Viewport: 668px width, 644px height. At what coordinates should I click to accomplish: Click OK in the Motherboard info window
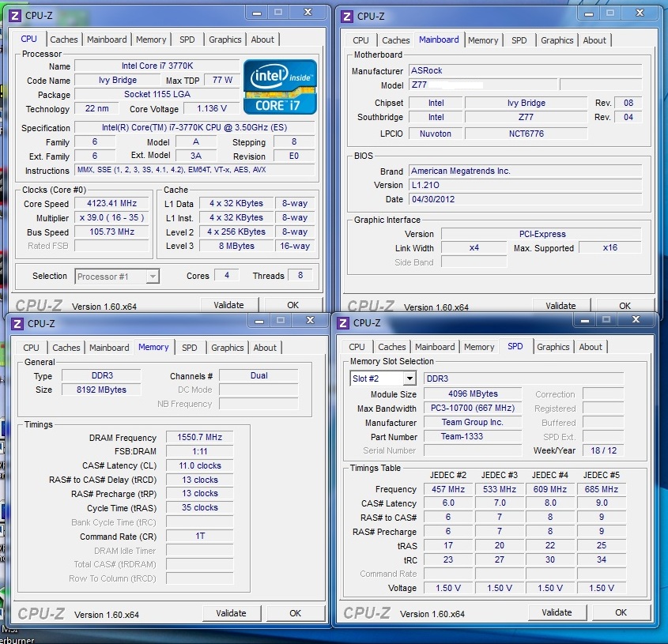625,306
